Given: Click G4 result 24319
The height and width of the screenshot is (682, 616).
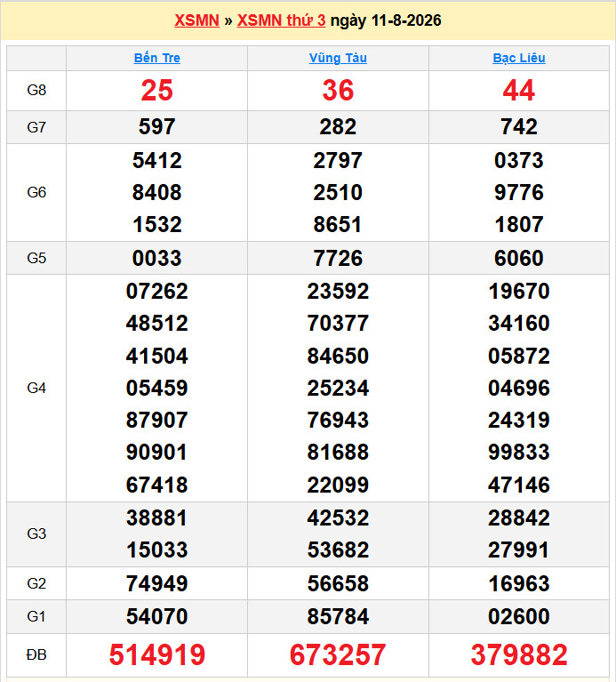Looking at the screenshot, I should click(x=518, y=421).
